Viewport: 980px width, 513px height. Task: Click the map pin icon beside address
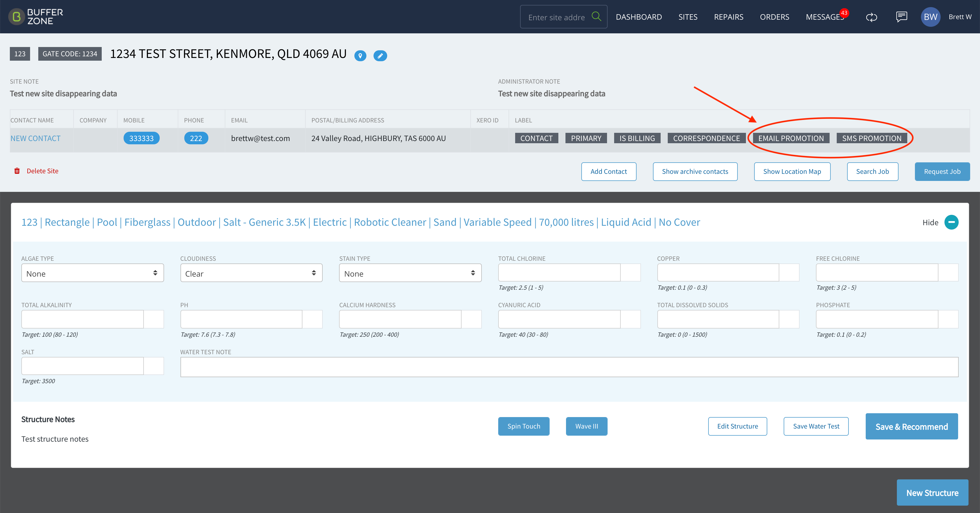pyautogui.click(x=360, y=55)
